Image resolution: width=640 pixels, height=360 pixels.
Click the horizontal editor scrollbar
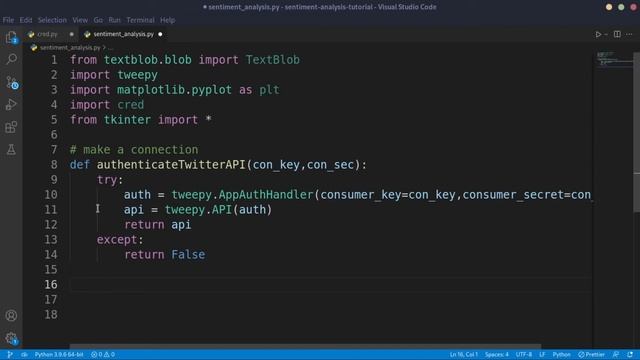coord(305,346)
